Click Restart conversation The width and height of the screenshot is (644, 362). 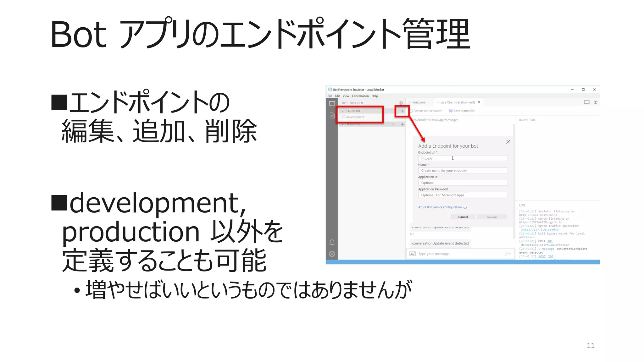[426, 111]
